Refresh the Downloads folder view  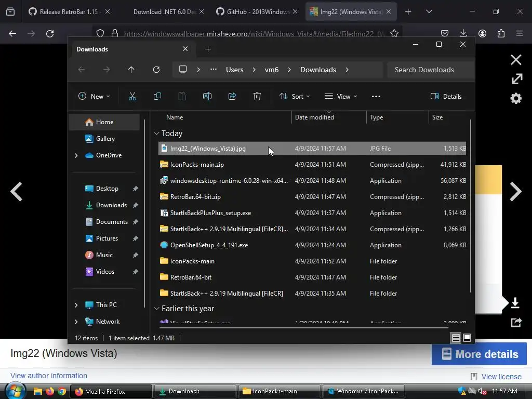[x=156, y=70]
